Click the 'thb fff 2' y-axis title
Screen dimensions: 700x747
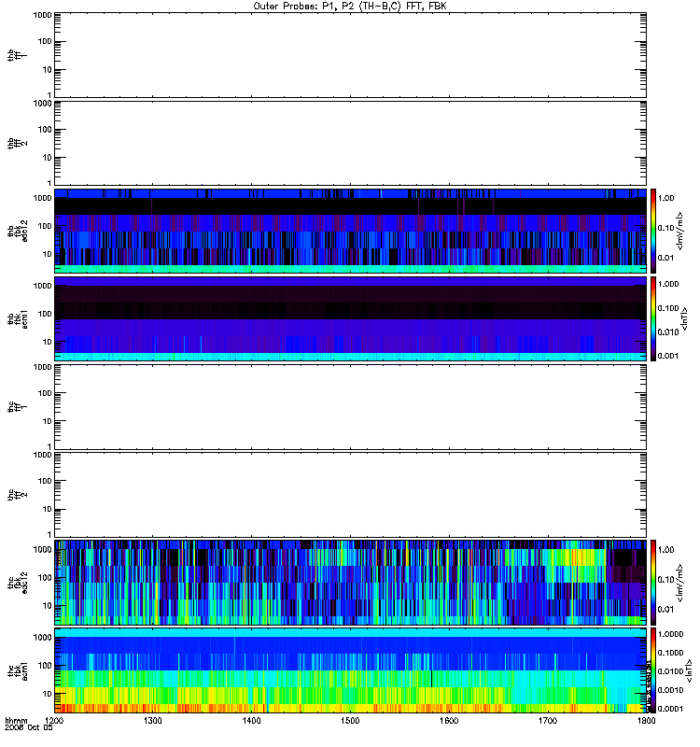17,144
